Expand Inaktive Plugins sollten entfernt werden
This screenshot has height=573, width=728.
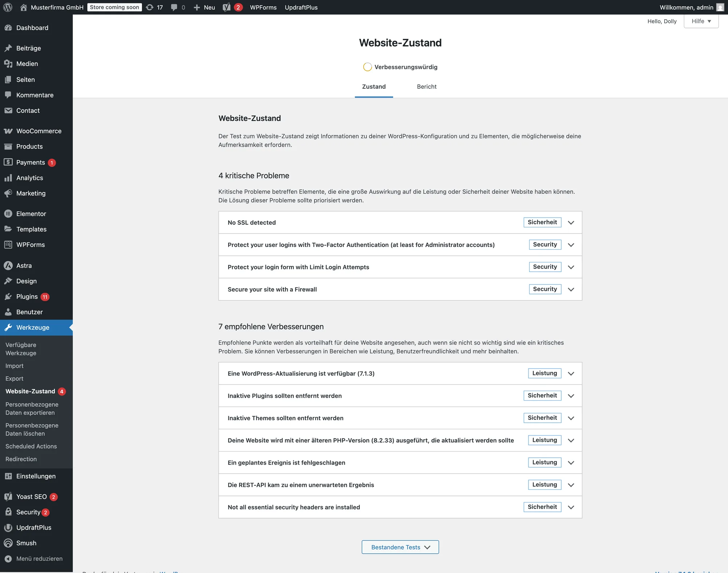click(400, 396)
